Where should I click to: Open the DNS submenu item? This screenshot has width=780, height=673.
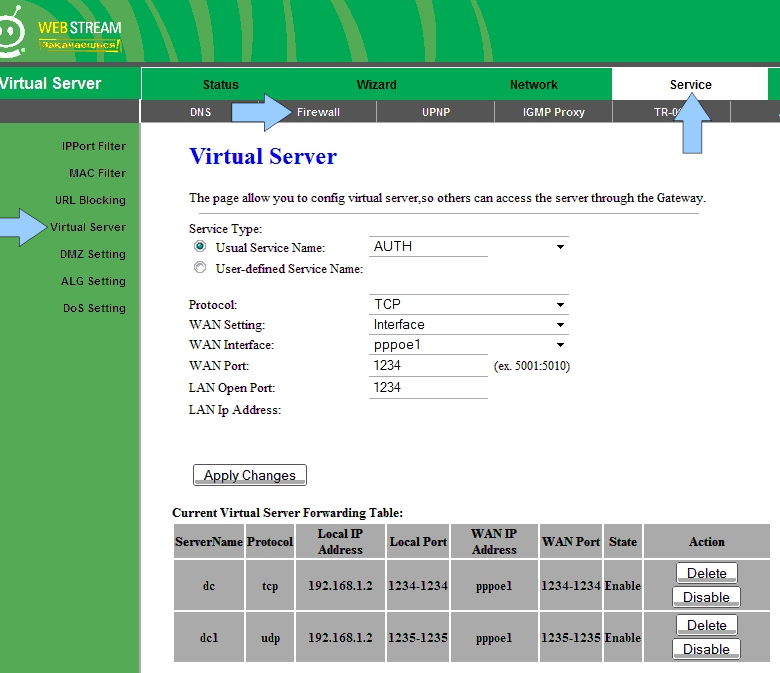point(200,112)
